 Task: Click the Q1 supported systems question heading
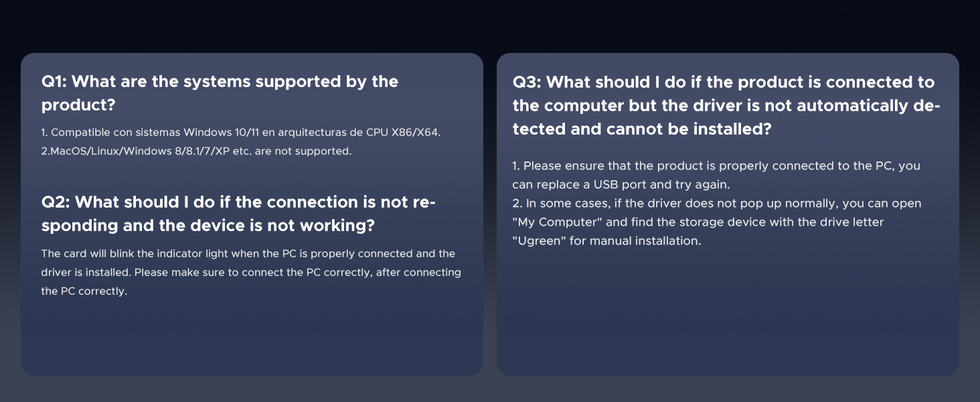(220, 93)
